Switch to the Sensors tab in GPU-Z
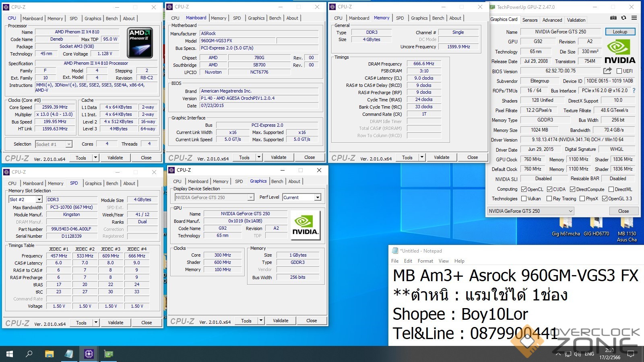This screenshot has height=362, width=644. coord(530,20)
